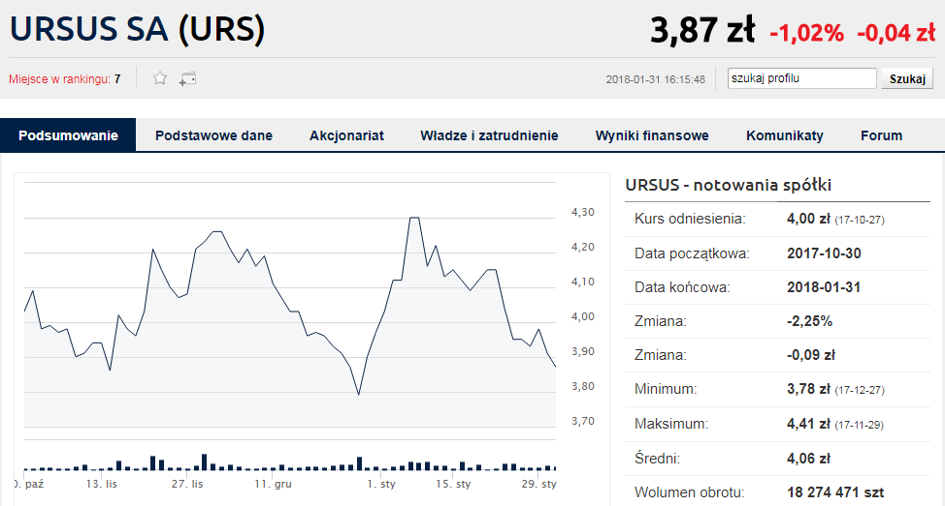Viewport: 945px width, 506px height.
Task: Click the '1. sty' date label on chart axis
Action: (381, 484)
